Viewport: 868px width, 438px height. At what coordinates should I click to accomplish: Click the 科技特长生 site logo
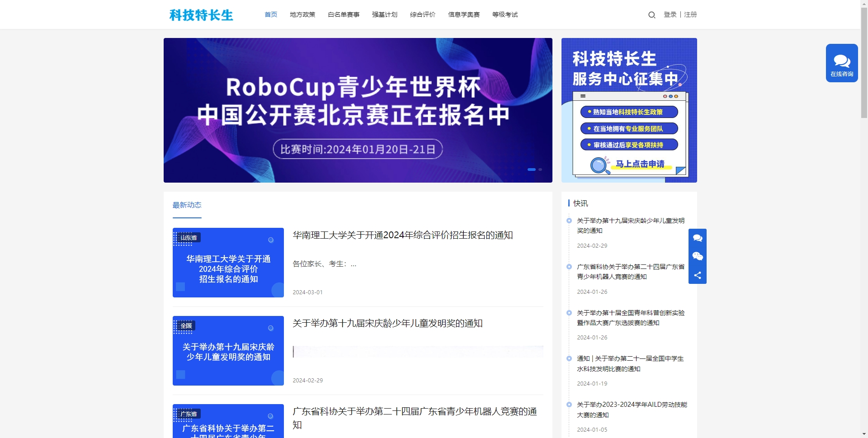click(201, 15)
